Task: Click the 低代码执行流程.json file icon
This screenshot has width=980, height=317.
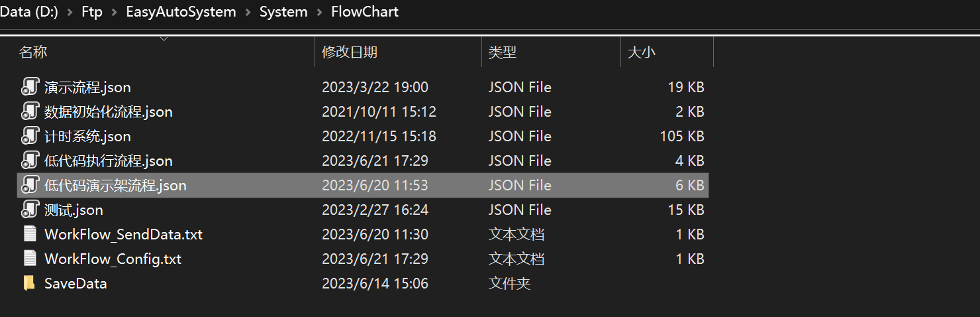Action: click(29, 160)
